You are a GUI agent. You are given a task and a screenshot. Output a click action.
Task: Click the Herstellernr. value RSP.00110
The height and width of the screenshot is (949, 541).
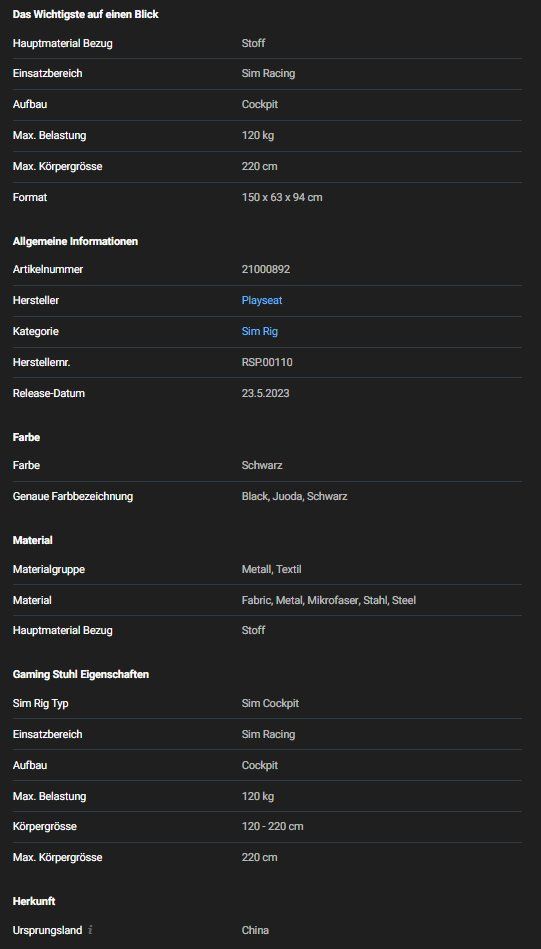pos(267,362)
